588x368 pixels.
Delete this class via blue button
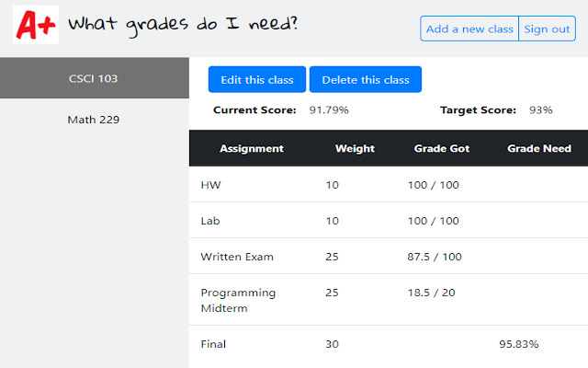[x=365, y=79]
